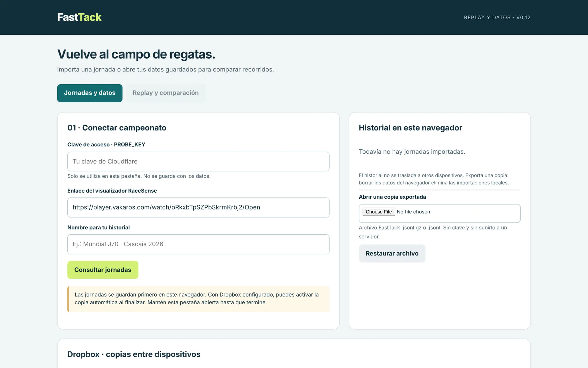Switch to Jornadas y datos tab
Image resolution: width=588 pixels, height=368 pixels.
[x=90, y=93]
